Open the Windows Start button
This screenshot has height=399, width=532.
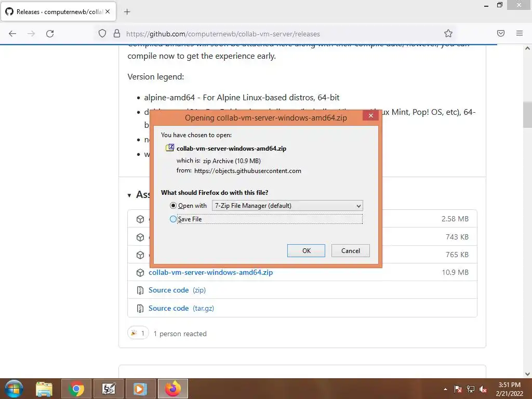[14, 389]
